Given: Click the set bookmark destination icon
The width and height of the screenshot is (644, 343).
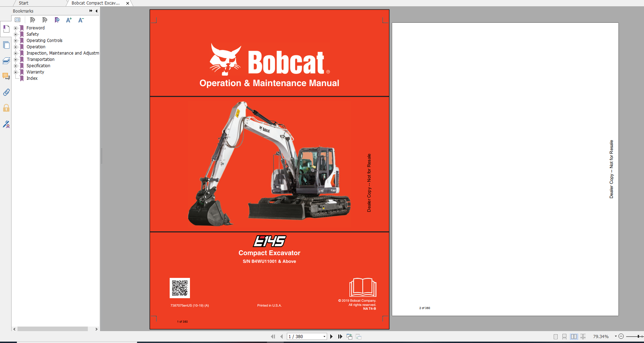Looking at the screenshot, I should click(57, 20).
